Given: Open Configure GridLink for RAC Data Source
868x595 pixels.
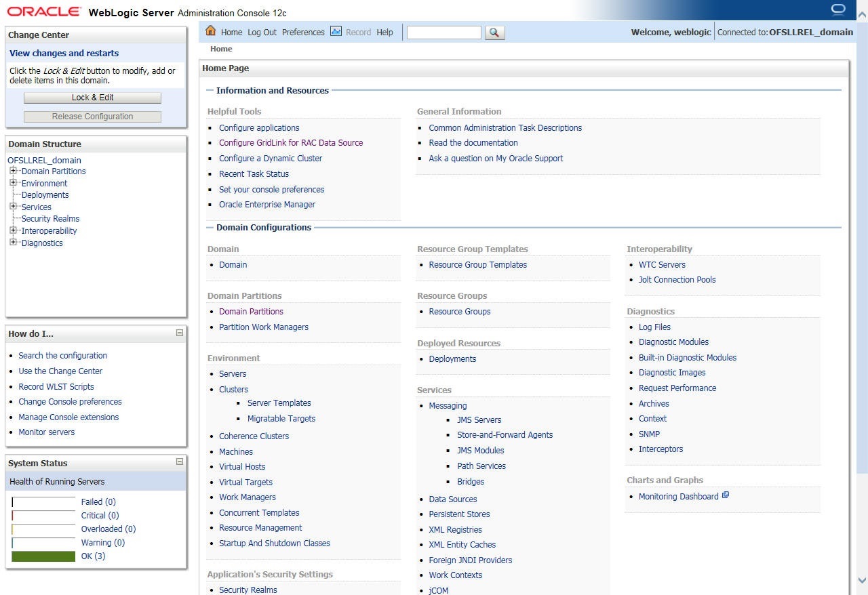Looking at the screenshot, I should (x=291, y=143).
